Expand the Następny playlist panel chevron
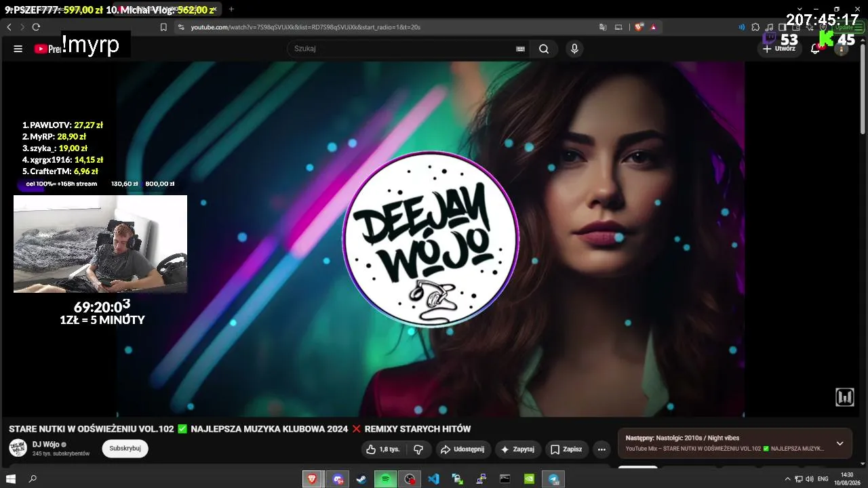The height and width of the screenshot is (488, 868). pos(840,443)
